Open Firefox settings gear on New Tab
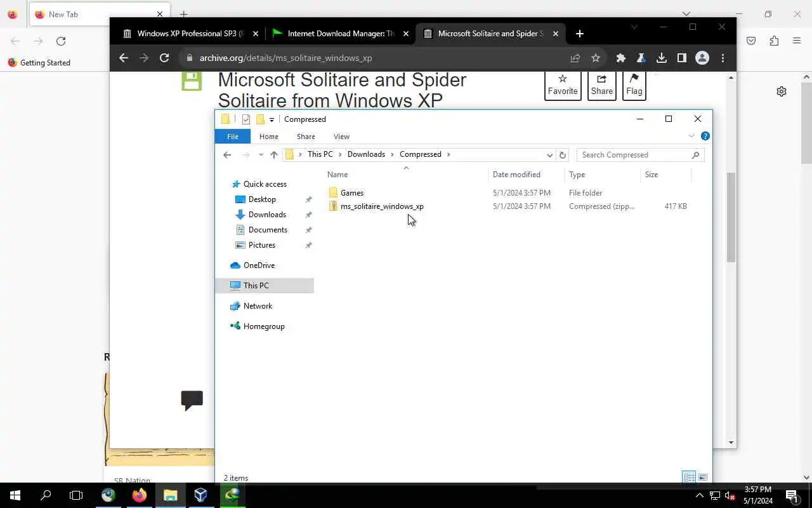812x508 pixels. (x=782, y=91)
